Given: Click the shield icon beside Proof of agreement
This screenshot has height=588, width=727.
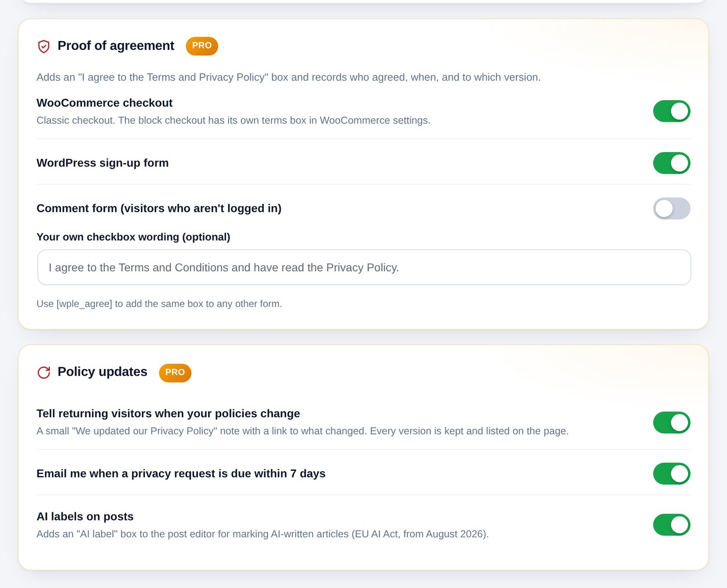Looking at the screenshot, I should coord(44,46).
